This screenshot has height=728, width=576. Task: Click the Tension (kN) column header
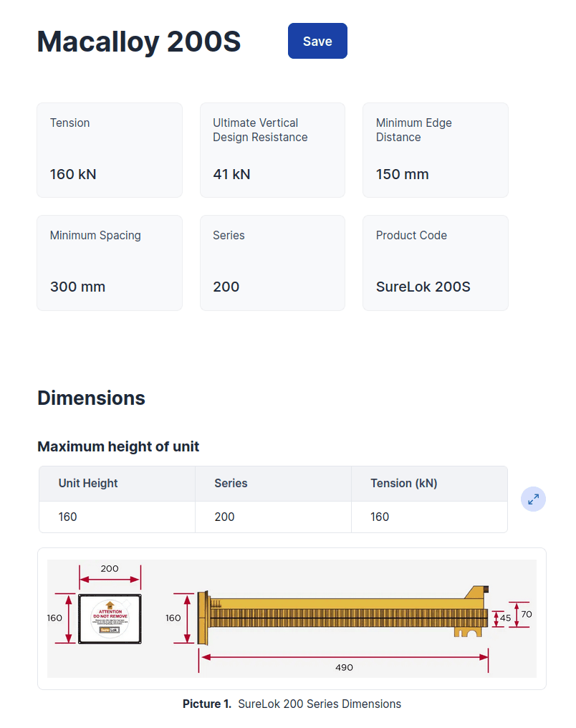point(429,484)
